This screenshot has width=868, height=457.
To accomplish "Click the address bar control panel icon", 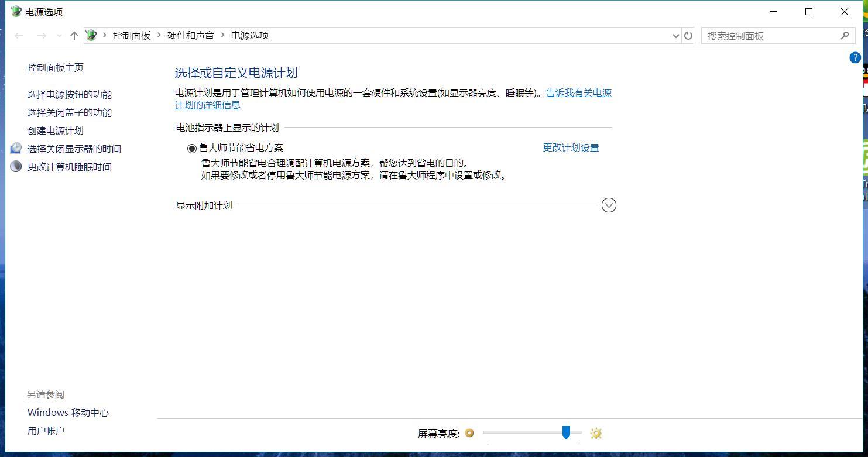I will coord(91,35).
